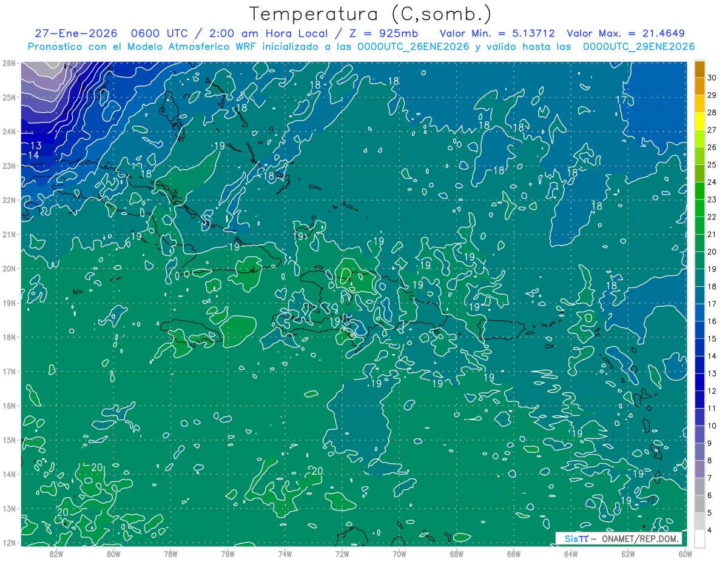Click the color scale label "22"
Screen dimensions: 728x562
[712, 217]
